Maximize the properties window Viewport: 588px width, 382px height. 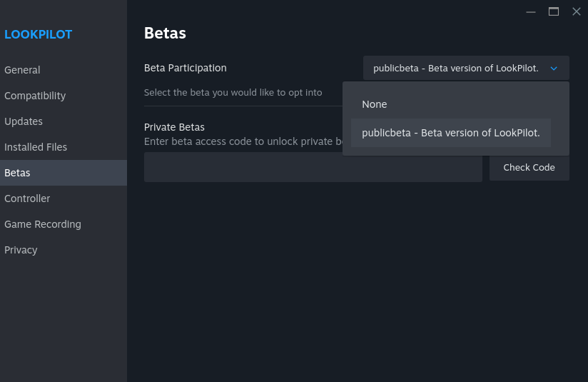tap(553, 11)
